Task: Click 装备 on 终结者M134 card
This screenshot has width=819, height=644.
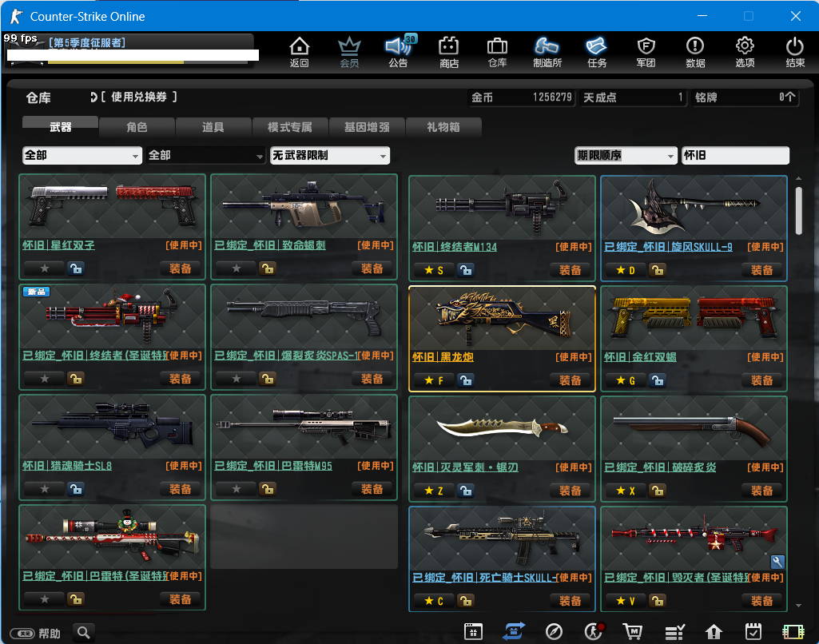Action: coord(570,270)
